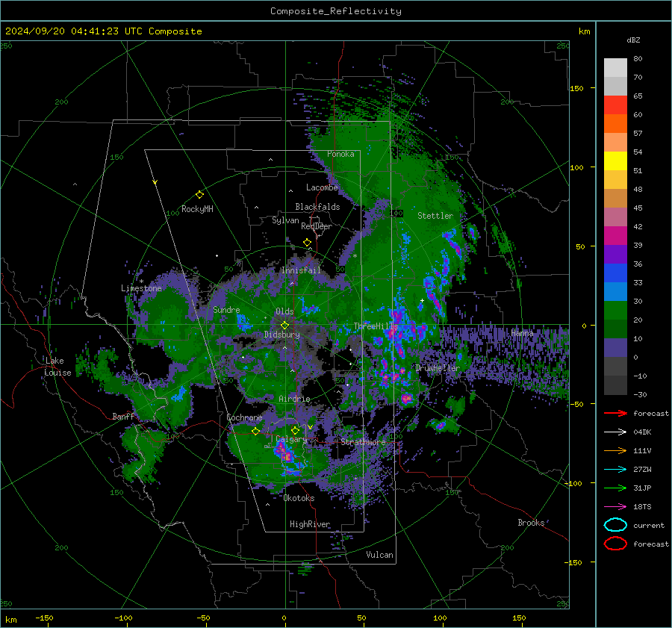Screen dimensions: 672x628
Task: Click the Stettler city label
Action: (435, 216)
